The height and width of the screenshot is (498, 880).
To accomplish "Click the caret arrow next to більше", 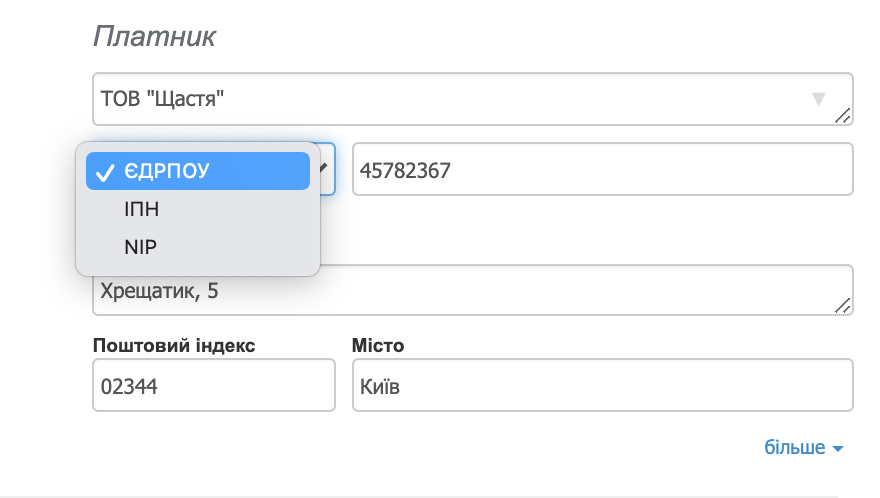I will coord(837,449).
